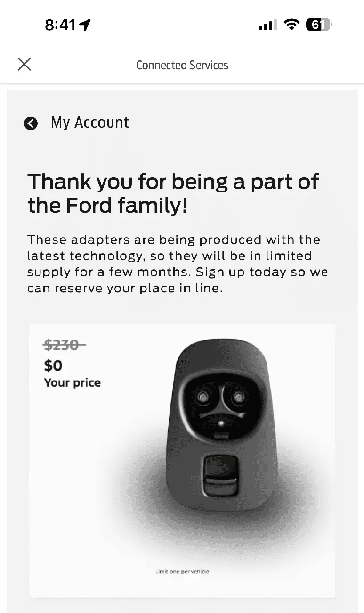This screenshot has height=613, width=364.
Task: Select the $0 price label
Action: pyautogui.click(x=53, y=365)
